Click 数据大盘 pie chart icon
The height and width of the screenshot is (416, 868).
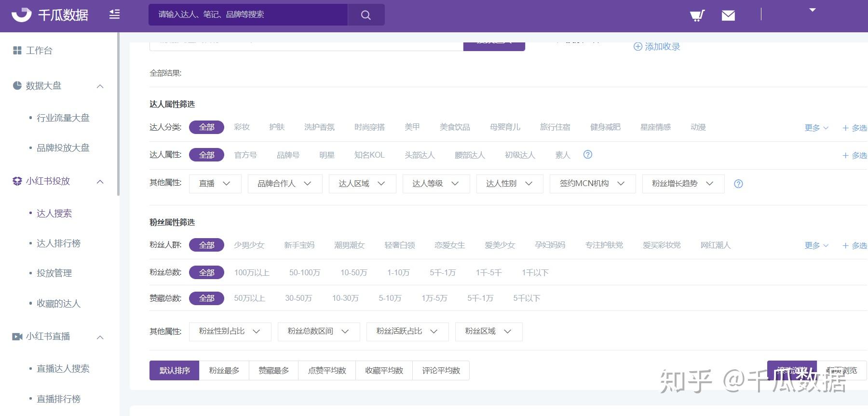(17, 85)
